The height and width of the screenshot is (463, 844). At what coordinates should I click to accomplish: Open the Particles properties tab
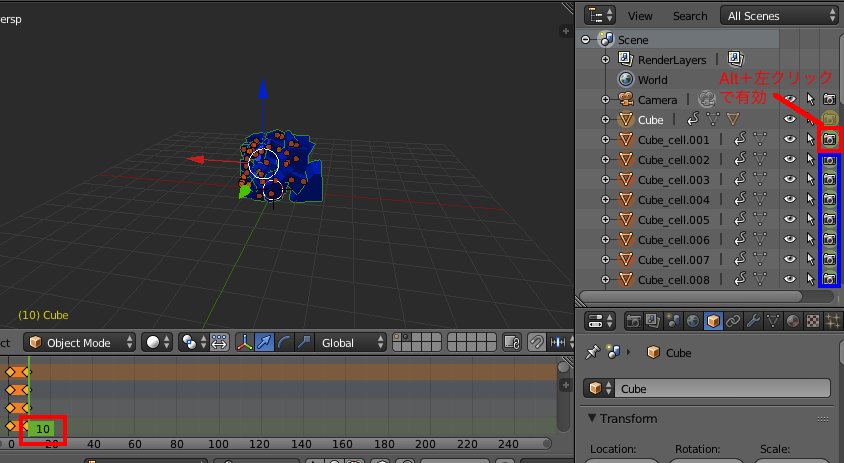[x=832, y=321]
